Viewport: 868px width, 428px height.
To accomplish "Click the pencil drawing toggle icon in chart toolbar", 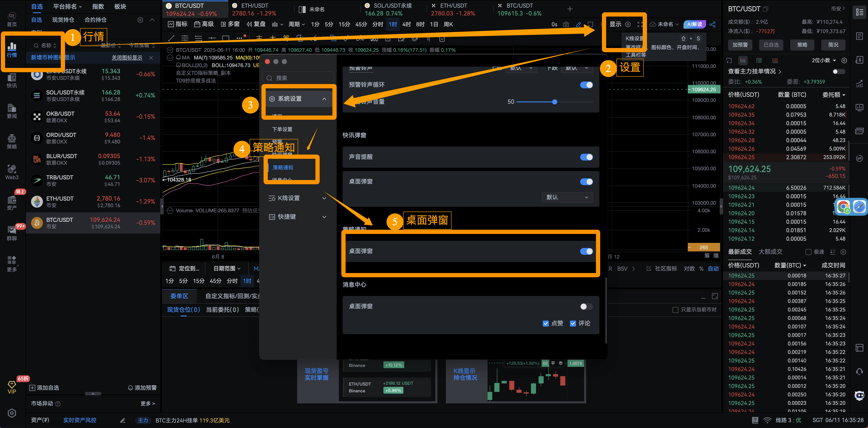I will (x=578, y=24).
